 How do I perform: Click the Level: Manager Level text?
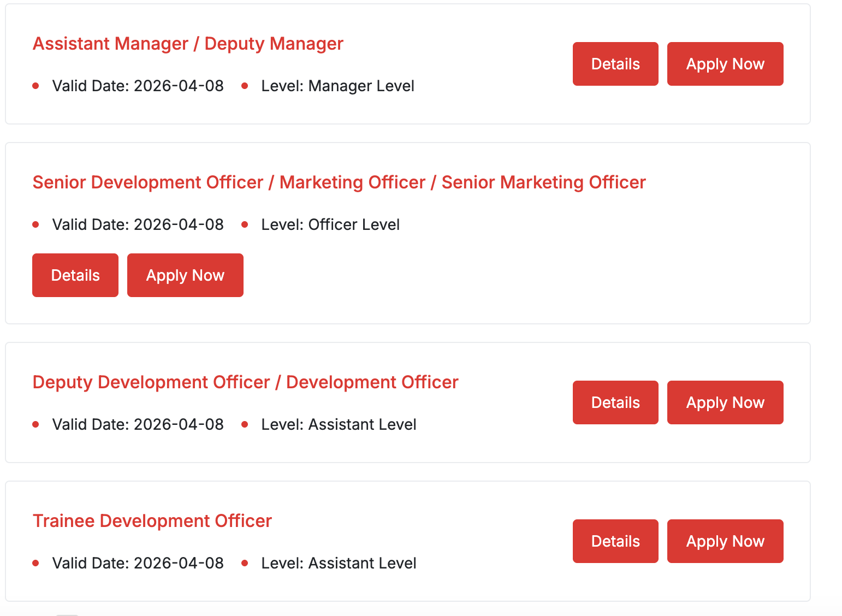337,86
